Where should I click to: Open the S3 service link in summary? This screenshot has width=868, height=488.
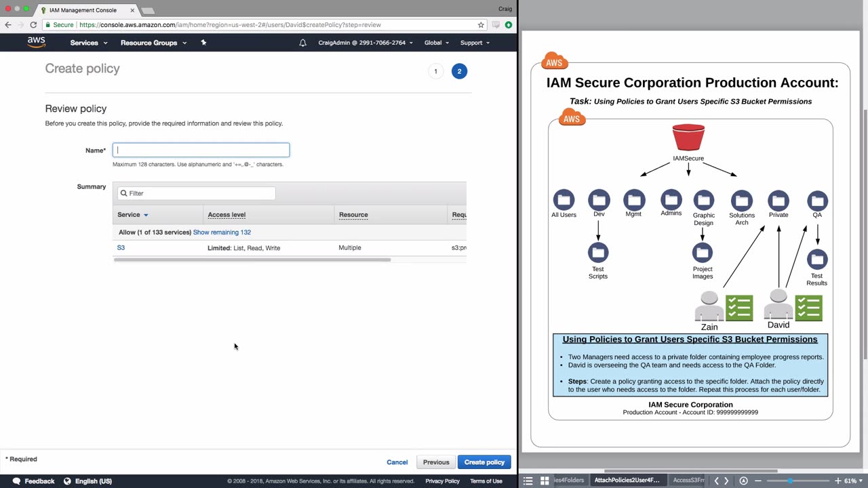click(x=121, y=248)
